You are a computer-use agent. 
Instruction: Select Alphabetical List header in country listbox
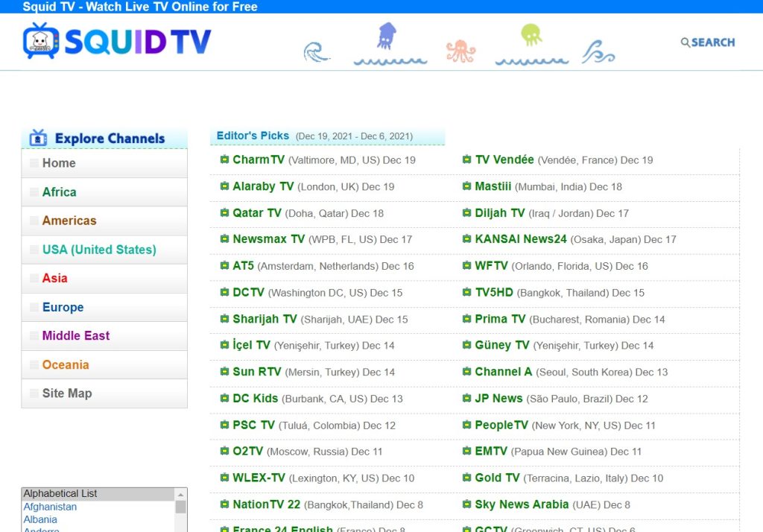point(98,493)
